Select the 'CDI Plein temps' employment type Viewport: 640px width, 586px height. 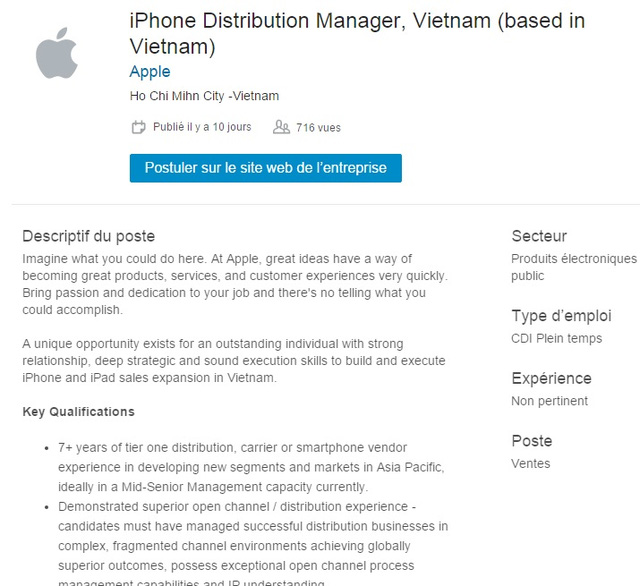(556, 338)
